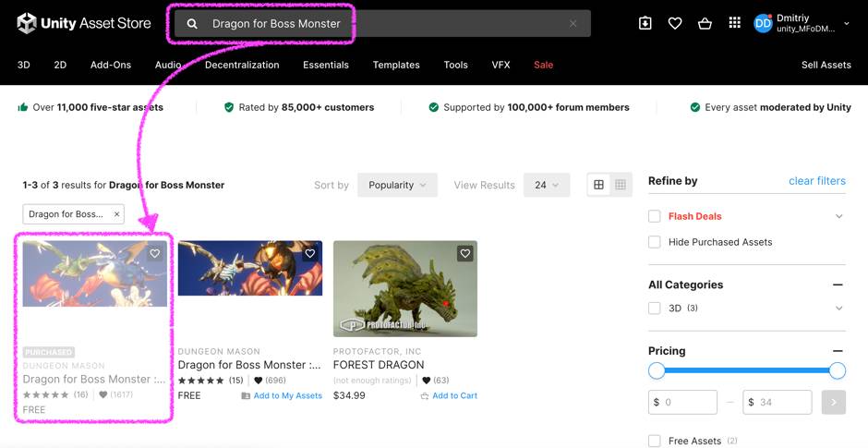Screen dimensions: 868x448
Task: Collapse the All Categories section
Action: 838,285
